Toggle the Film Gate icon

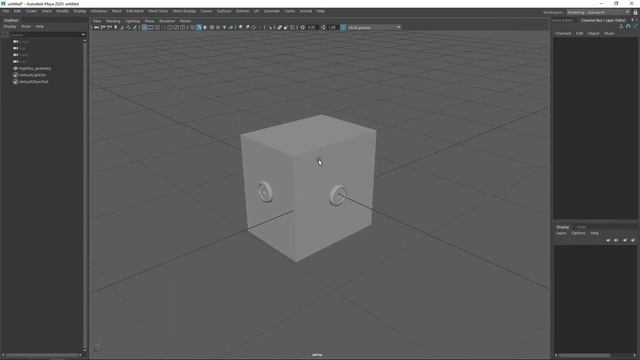pyautogui.click(x=151, y=28)
